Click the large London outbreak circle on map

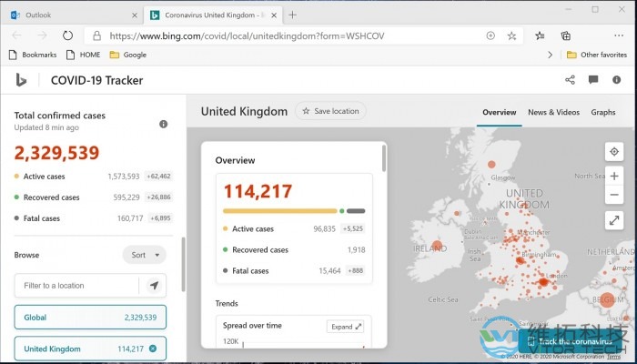[x=543, y=281]
